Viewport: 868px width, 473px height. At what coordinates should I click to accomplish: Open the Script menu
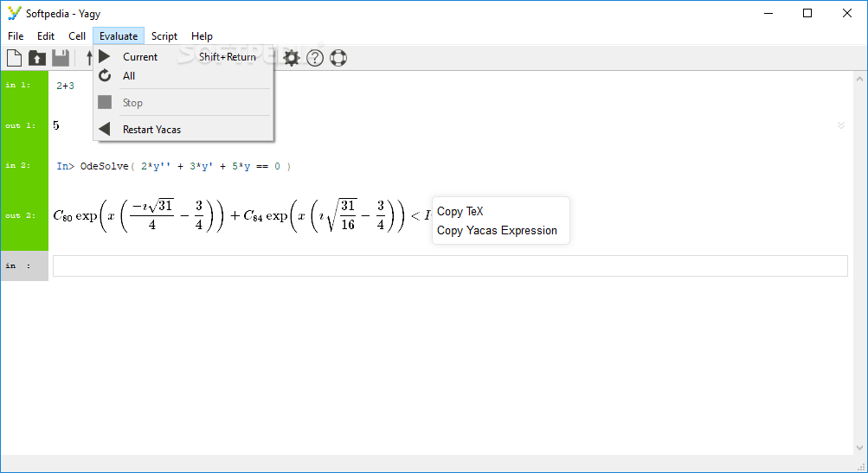pyautogui.click(x=164, y=36)
